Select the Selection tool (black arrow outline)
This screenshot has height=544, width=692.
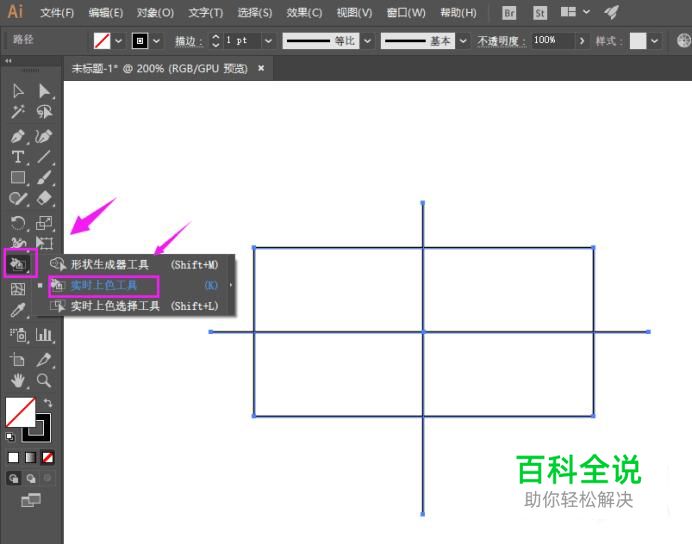[x=18, y=91]
